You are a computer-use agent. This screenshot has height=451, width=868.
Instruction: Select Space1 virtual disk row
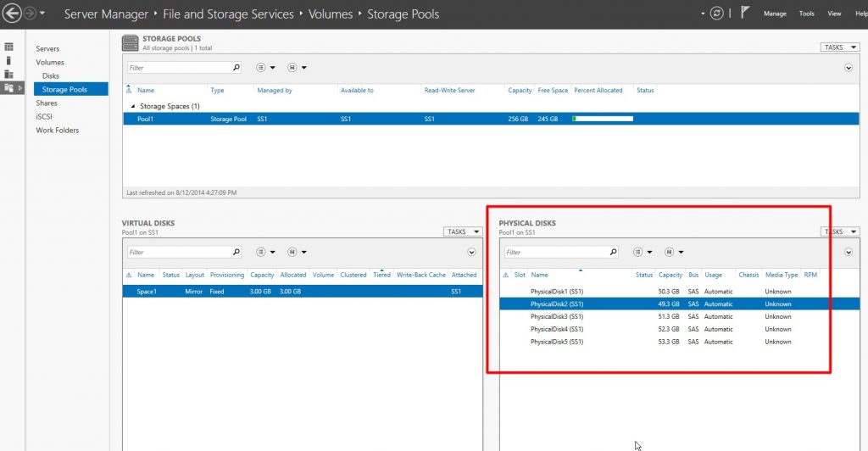click(303, 291)
